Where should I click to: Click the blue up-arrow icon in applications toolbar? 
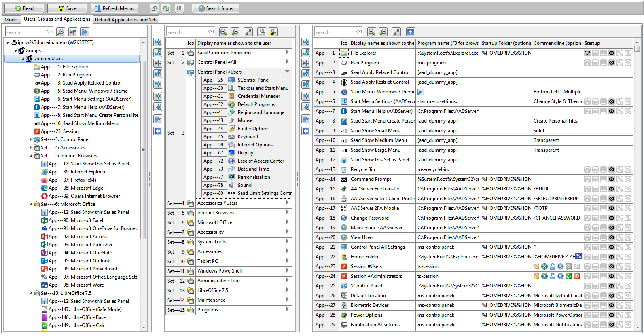[x=410, y=32]
